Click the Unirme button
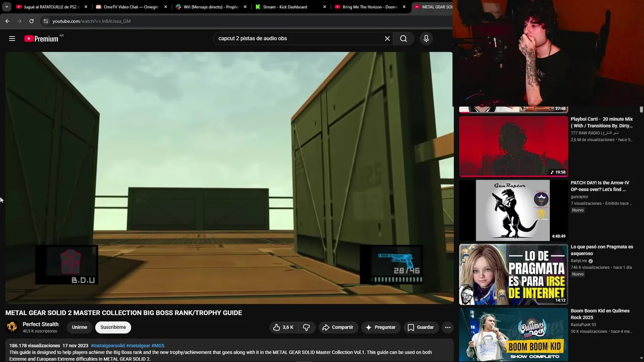 pyautogui.click(x=79, y=327)
